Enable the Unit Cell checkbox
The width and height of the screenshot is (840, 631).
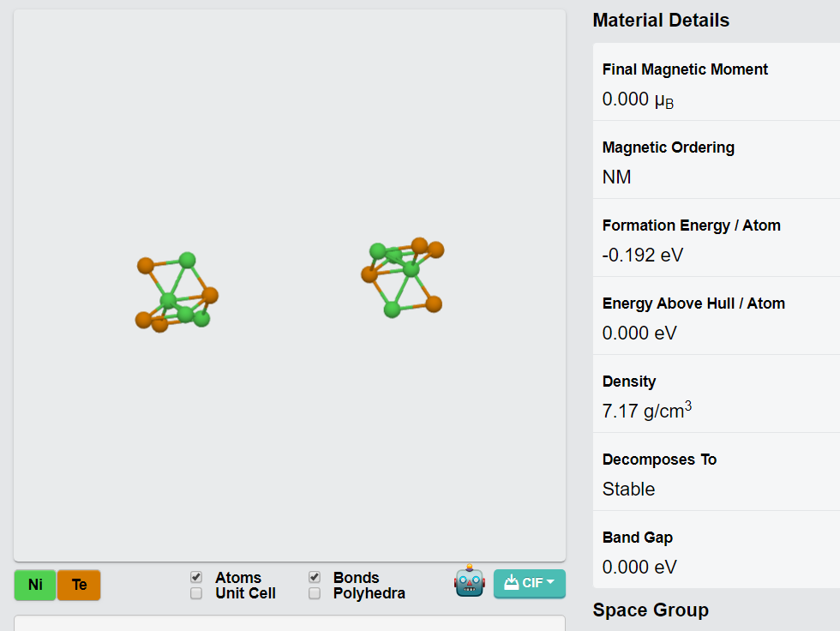click(x=196, y=593)
